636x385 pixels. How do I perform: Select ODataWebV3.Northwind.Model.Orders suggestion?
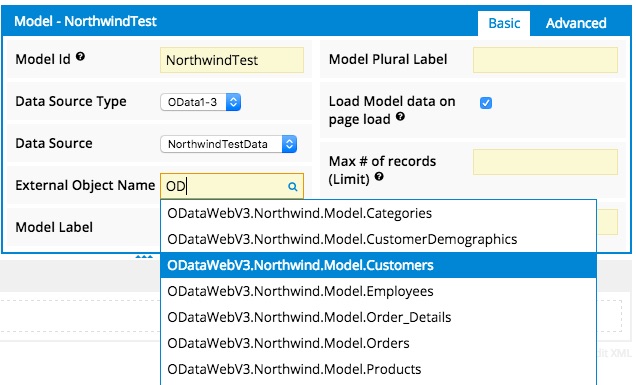(378, 343)
